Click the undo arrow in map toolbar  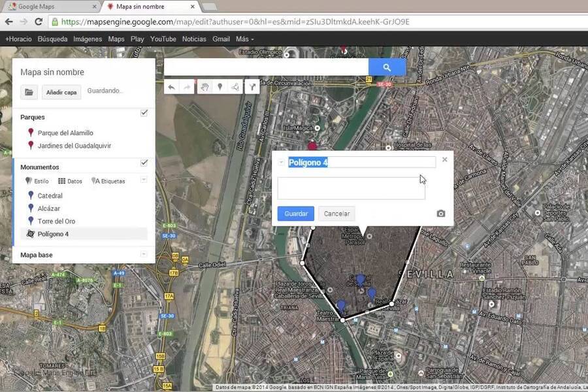tap(171, 87)
